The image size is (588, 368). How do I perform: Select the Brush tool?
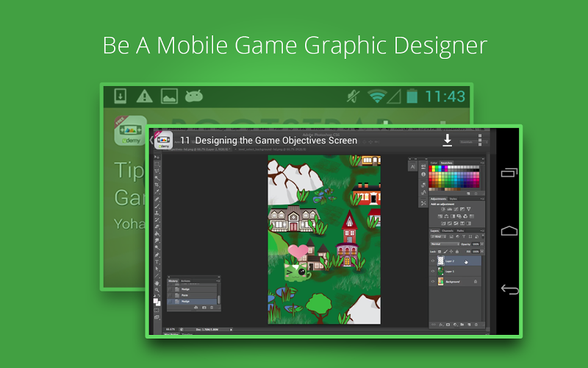(157, 206)
